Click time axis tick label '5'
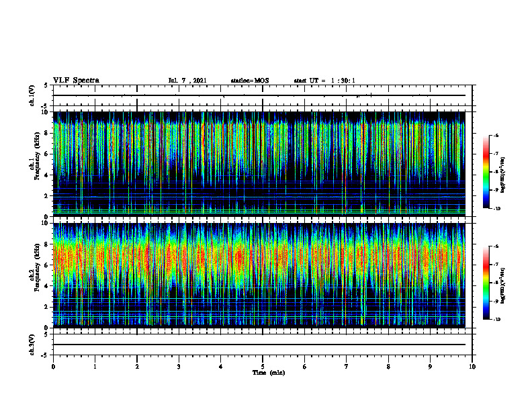The height and width of the screenshot is (411, 532). (x=263, y=367)
